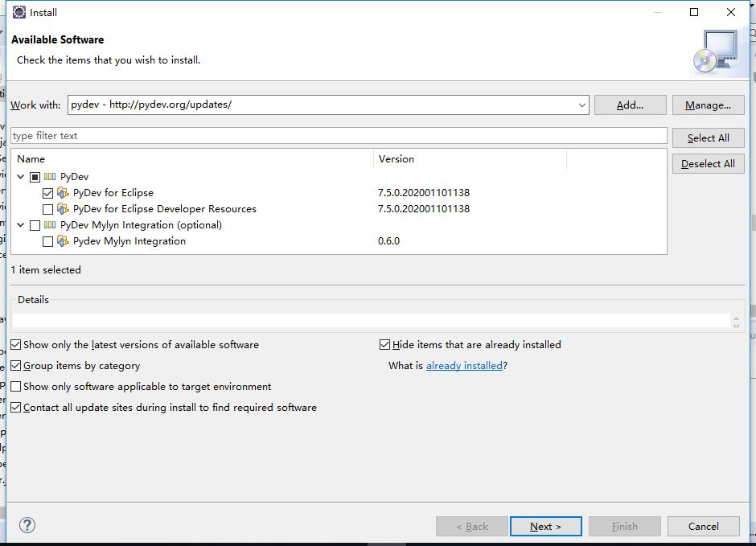The image size is (756, 546).
Task: Click the Eclipse icon in the Install title bar
Action: (18, 12)
